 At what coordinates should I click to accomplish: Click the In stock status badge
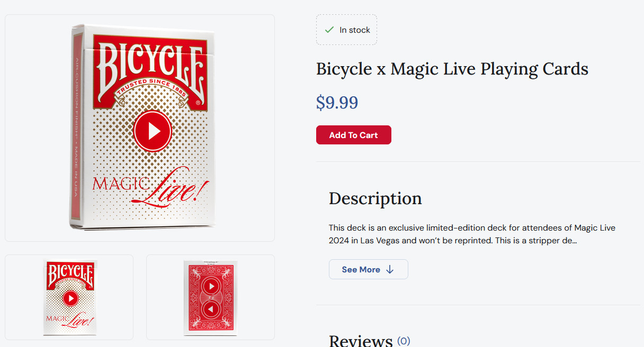point(346,30)
